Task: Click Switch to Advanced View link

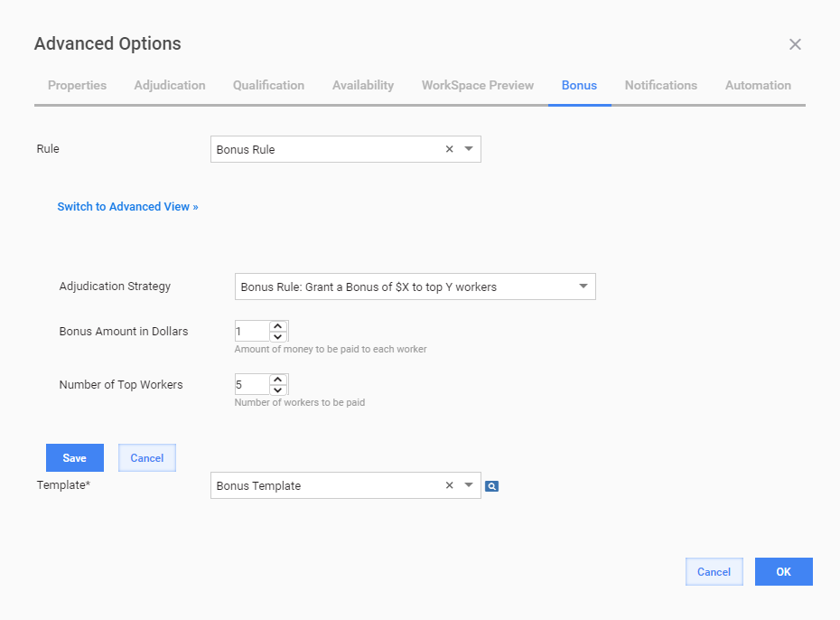Action: pyautogui.click(x=127, y=207)
